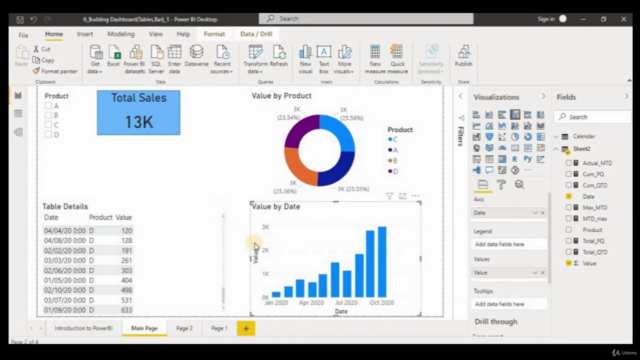
Task: Open the Date dropdown in Axis well
Action: click(x=535, y=213)
